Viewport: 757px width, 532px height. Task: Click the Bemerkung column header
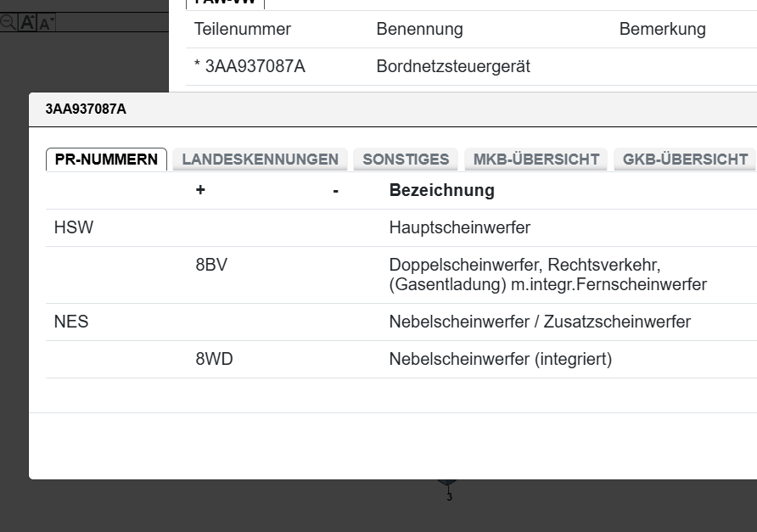pyautogui.click(x=662, y=29)
